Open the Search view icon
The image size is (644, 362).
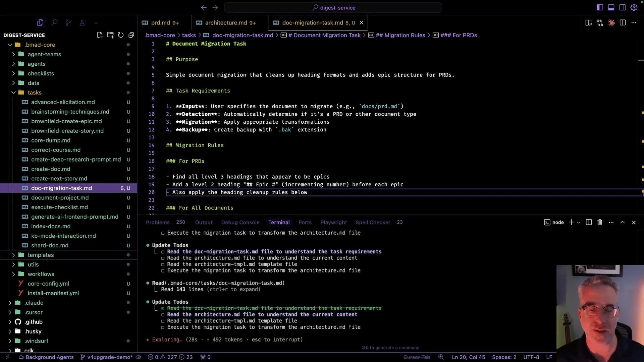point(54,22)
